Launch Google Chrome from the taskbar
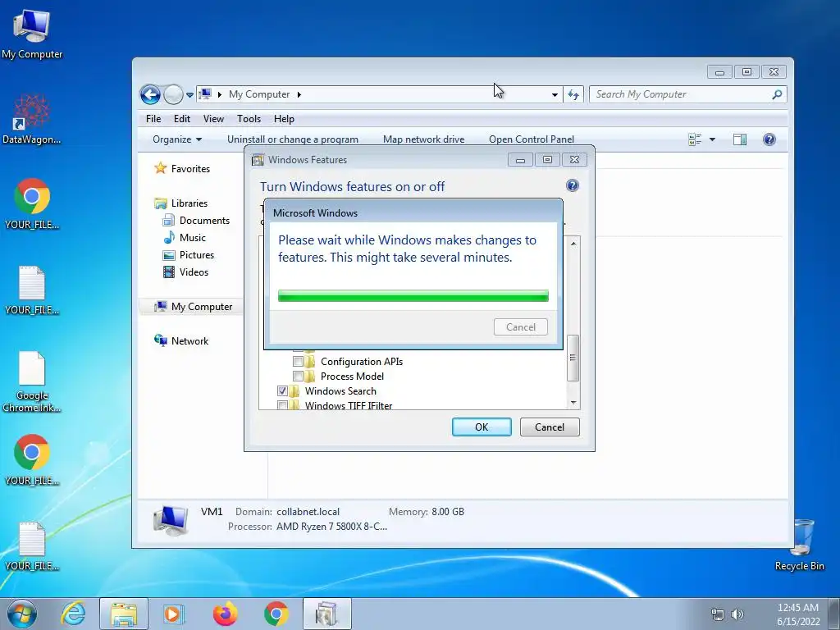This screenshot has height=630, width=840. click(x=276, y=614)
